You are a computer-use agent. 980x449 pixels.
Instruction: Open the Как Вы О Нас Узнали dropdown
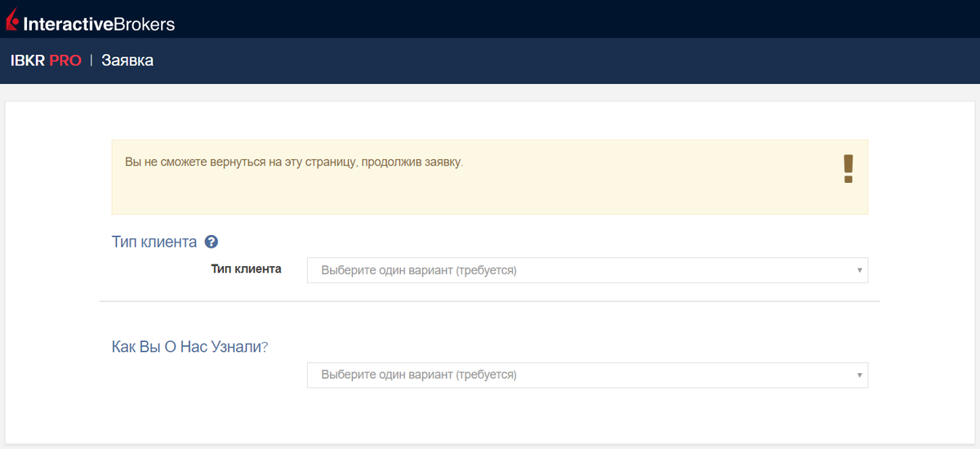coord(587,375)
